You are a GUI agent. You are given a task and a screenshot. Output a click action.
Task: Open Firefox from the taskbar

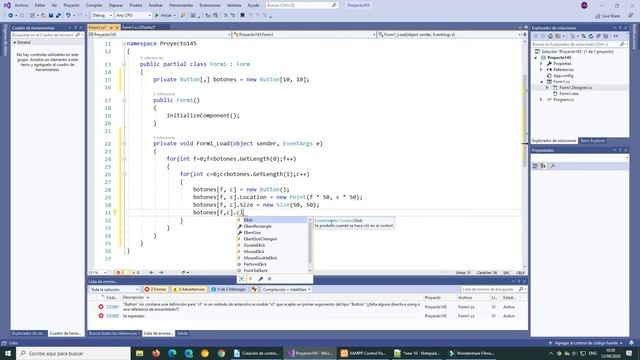[156, 353]
